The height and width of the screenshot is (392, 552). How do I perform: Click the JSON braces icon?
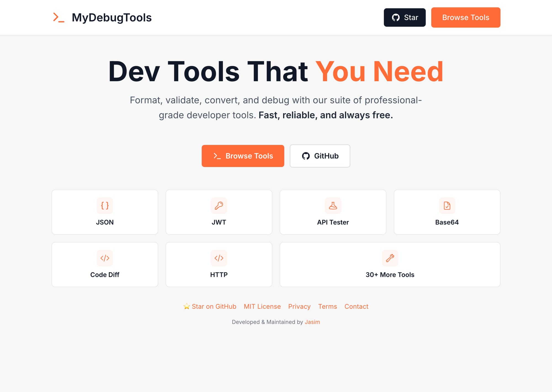tap(105, 206)
